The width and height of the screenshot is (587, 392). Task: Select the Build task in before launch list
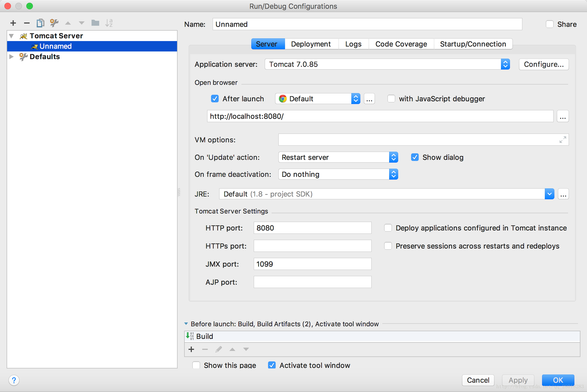click(x=382, y=336)
